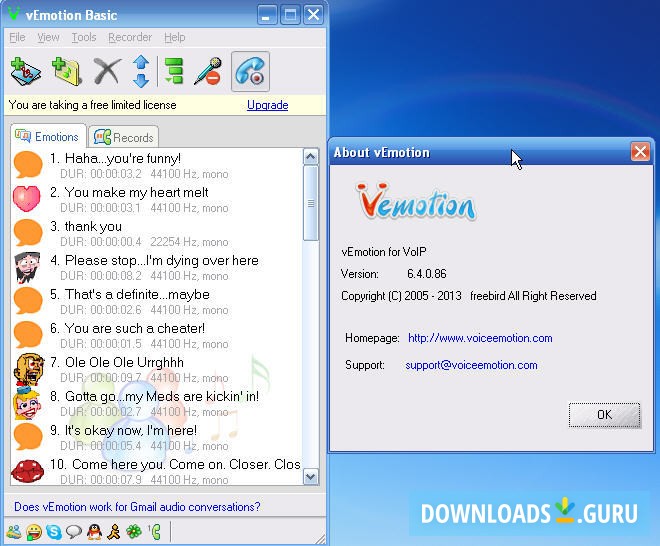Maximize the vEmotion Basic window

click(290, 15)
